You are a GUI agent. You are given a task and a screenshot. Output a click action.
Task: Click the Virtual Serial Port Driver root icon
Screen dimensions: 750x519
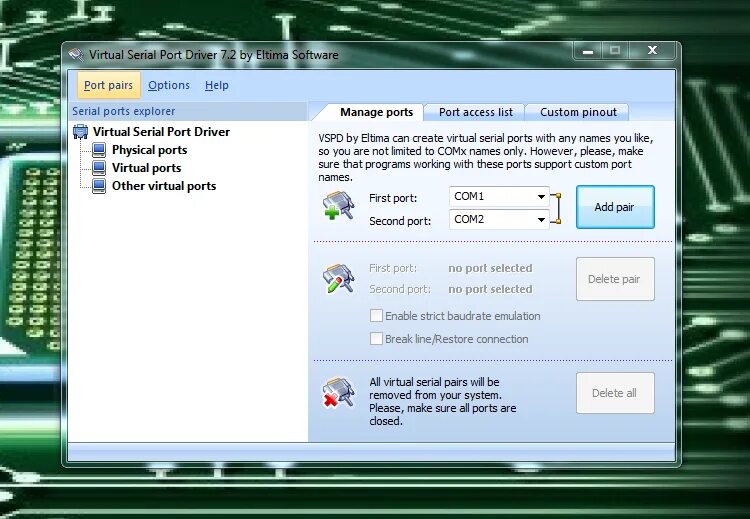click(x=80, y=132)
